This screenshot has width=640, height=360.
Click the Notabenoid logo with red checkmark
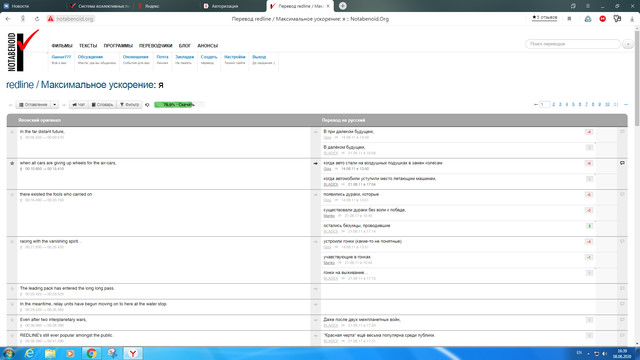(23, 50)
